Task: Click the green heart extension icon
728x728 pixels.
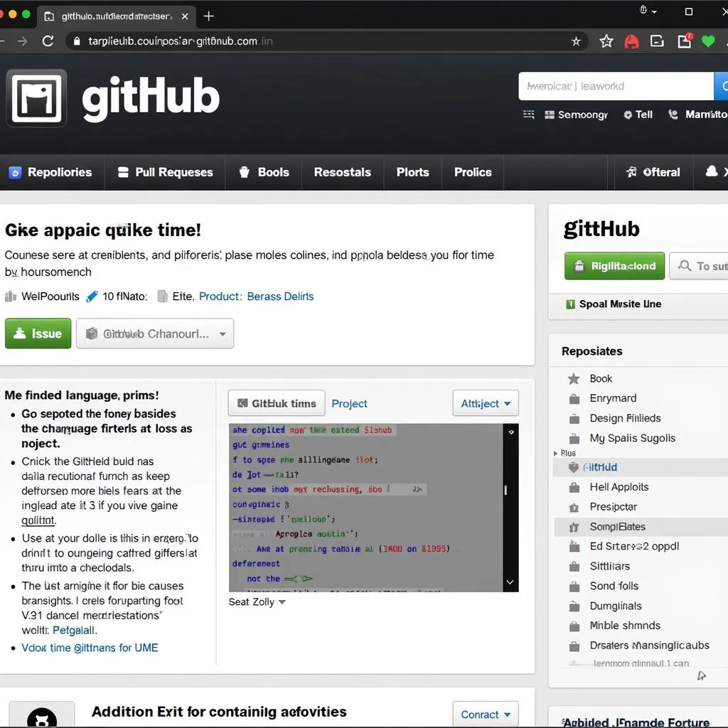Action: [x=708, y=41]
